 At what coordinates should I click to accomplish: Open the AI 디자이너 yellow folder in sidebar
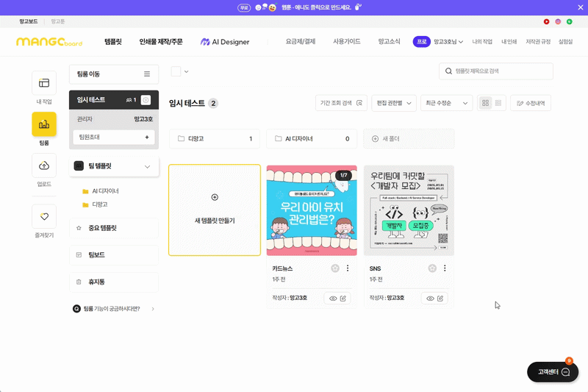click(x=85, y=191)
